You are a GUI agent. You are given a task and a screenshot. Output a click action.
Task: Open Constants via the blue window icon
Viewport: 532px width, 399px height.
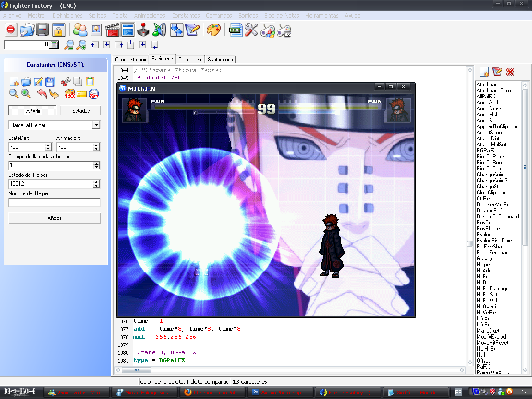(127, 30)
